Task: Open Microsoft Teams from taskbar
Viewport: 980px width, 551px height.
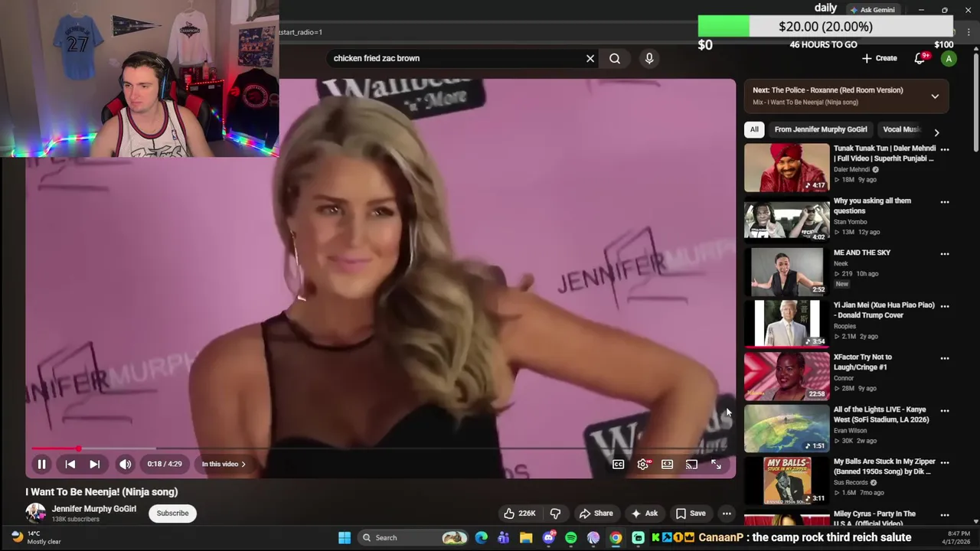Action: click(x=503, y=538)
